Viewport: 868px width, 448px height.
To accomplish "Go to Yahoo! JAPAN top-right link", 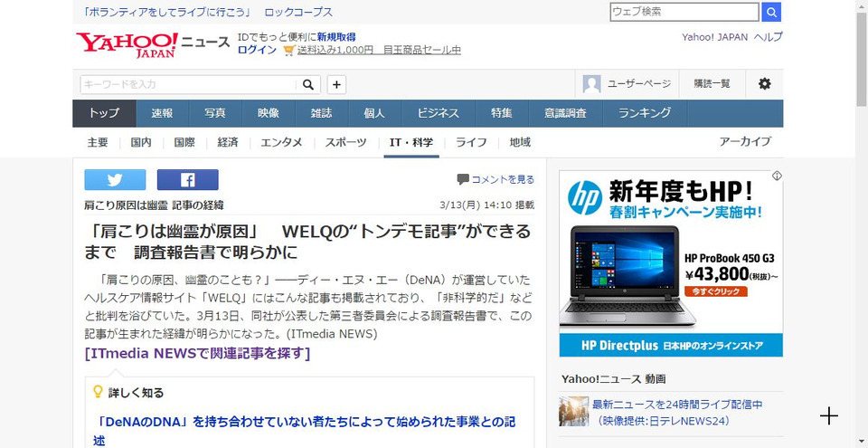I will (714, 37).
